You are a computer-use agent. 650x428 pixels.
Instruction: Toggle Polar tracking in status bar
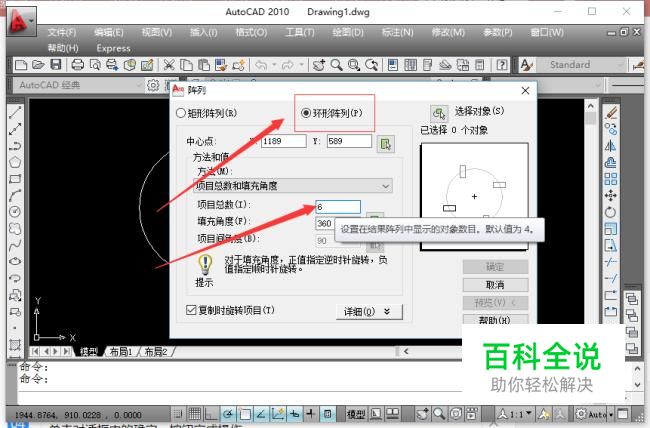pyautogui.click(x=228, y=413)
